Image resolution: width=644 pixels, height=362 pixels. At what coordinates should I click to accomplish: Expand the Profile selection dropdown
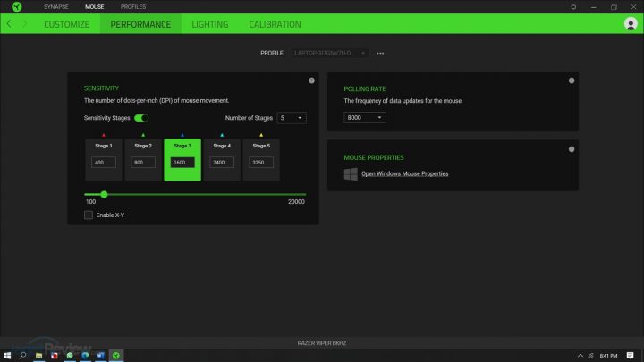point(330,53)
